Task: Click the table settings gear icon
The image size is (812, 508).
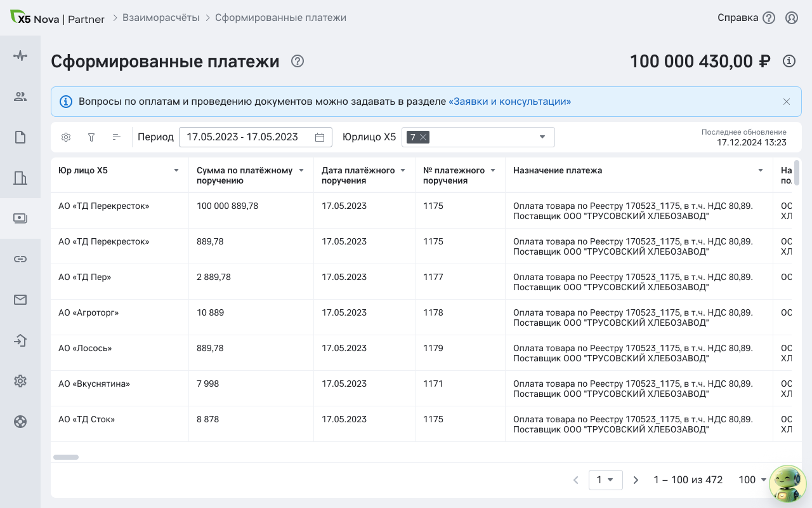Action: [66, 137]
